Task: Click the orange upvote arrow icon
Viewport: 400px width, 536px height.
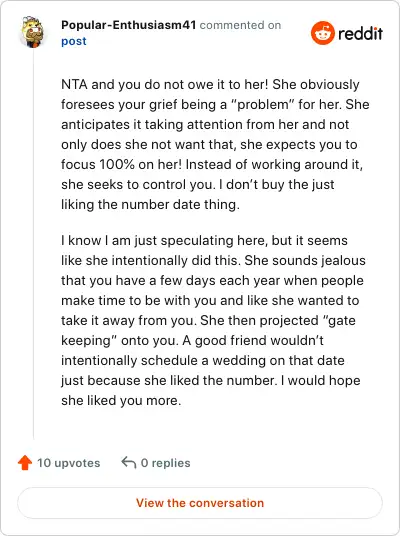Action: [x=25, y=463]
